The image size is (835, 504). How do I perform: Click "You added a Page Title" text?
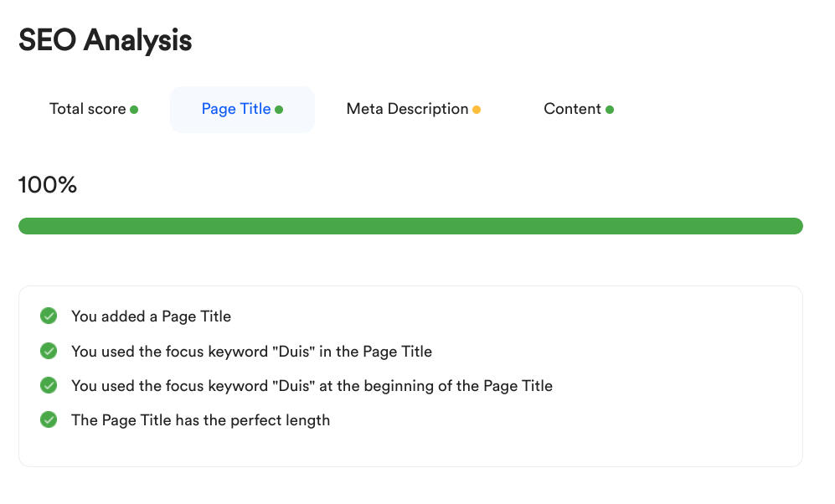tap(151, 316)
